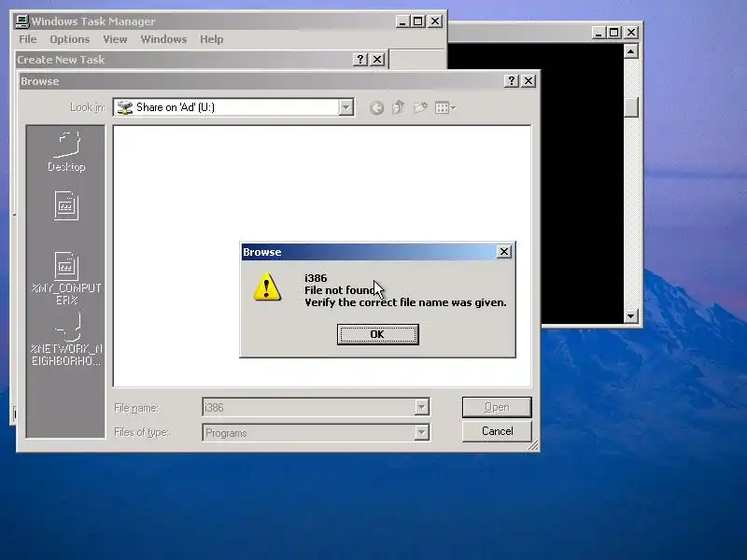Click the network share drive icon in Look in
Image resolution: width=747 pixels, height=560 pixels.
click(125, 107)
